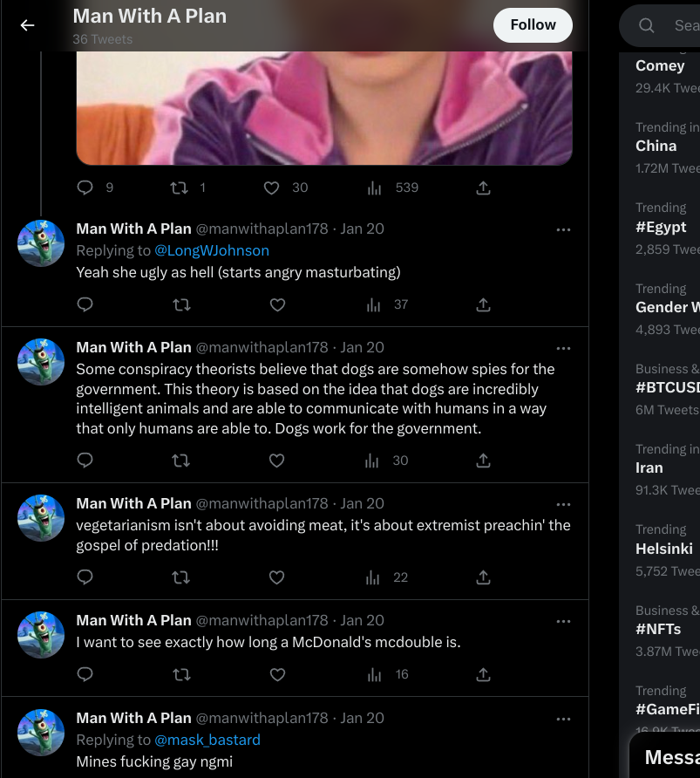Like the 'Yeah she ugly' reply tweet
The width and height of the screenshot is (700, 778).
click(277, 304)
